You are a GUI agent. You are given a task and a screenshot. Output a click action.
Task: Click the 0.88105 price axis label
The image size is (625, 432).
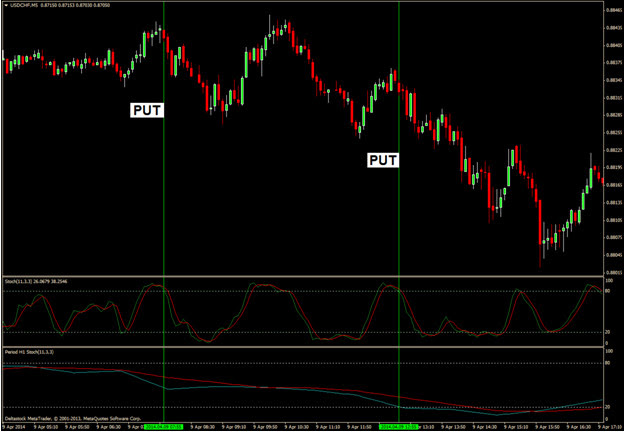[x=614, y=220]
